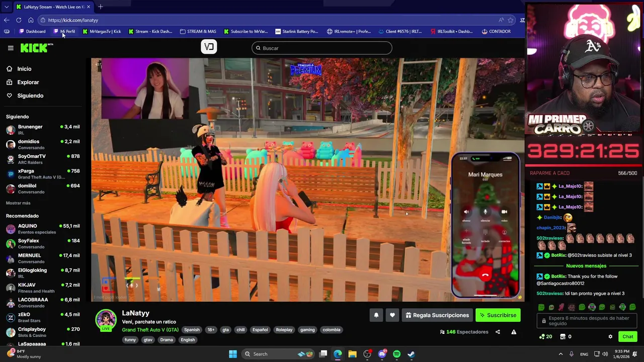
Task: Open the CONTADOR bookmark
Action: coord(496,31)
